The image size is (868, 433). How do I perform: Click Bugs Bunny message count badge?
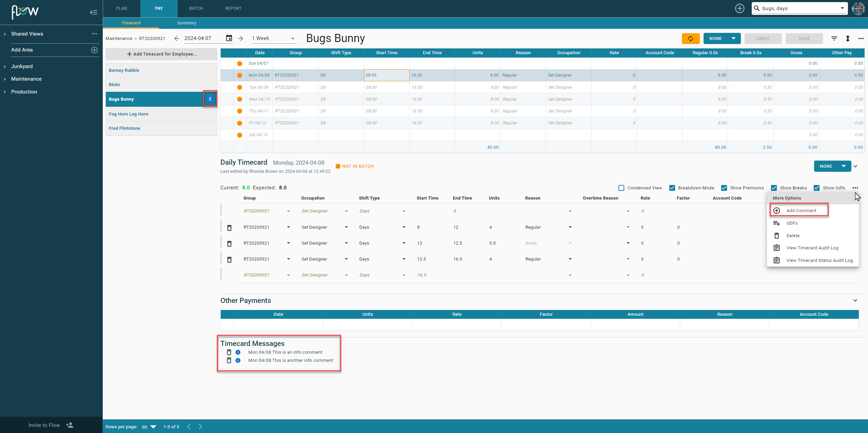(x=210, y=99)
